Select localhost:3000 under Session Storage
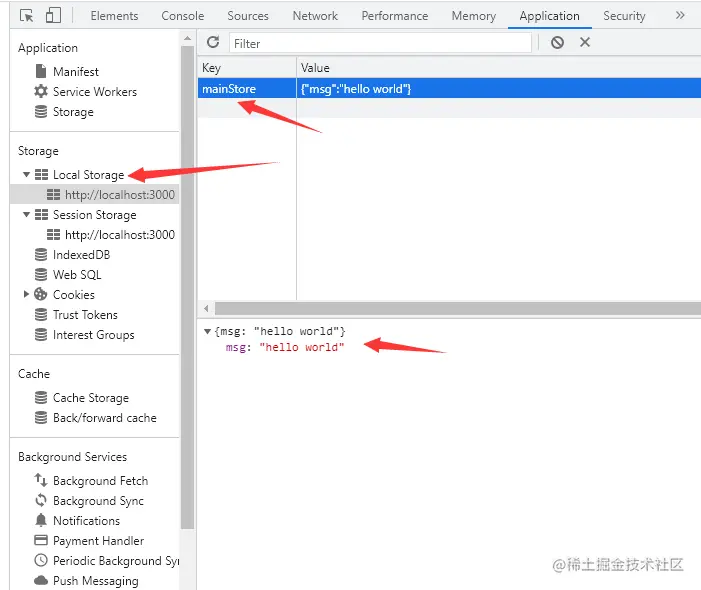 tap(120, 235)
